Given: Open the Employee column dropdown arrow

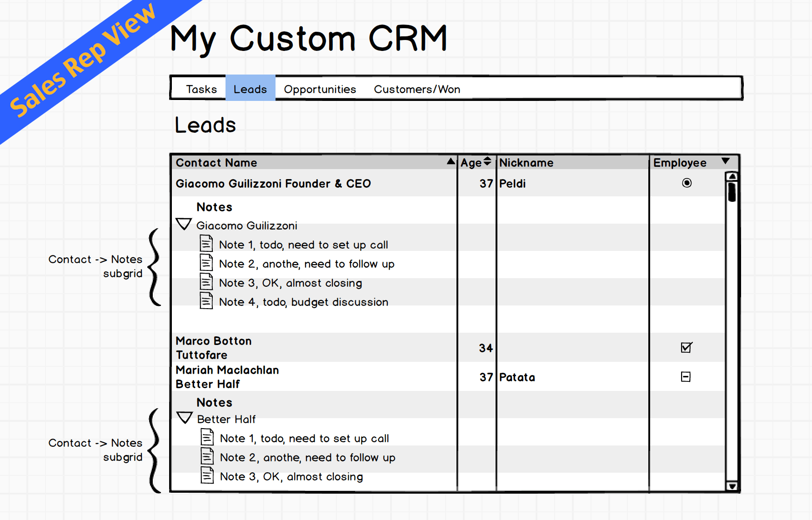Looking at the screenshot, I should (726, 161).
